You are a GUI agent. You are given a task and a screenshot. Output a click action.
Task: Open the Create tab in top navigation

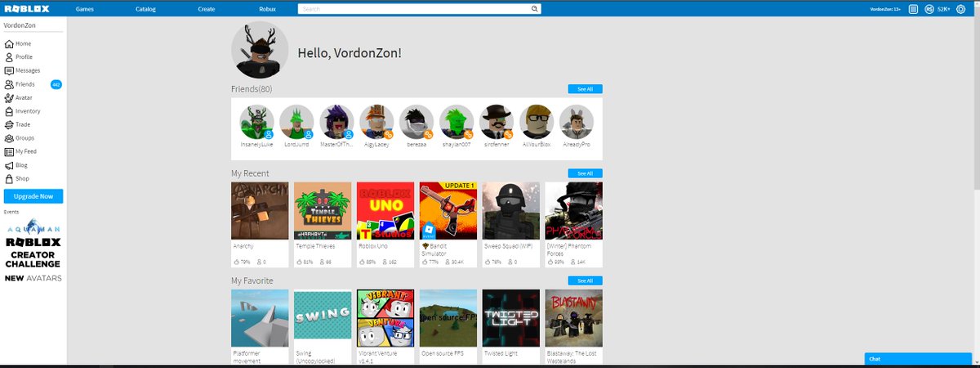click(207, 9)
